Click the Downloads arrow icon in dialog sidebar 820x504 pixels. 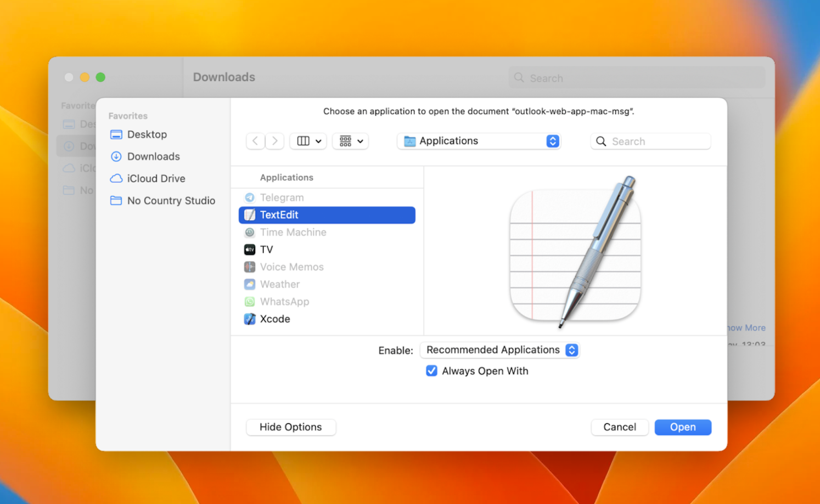coord(116,156)
